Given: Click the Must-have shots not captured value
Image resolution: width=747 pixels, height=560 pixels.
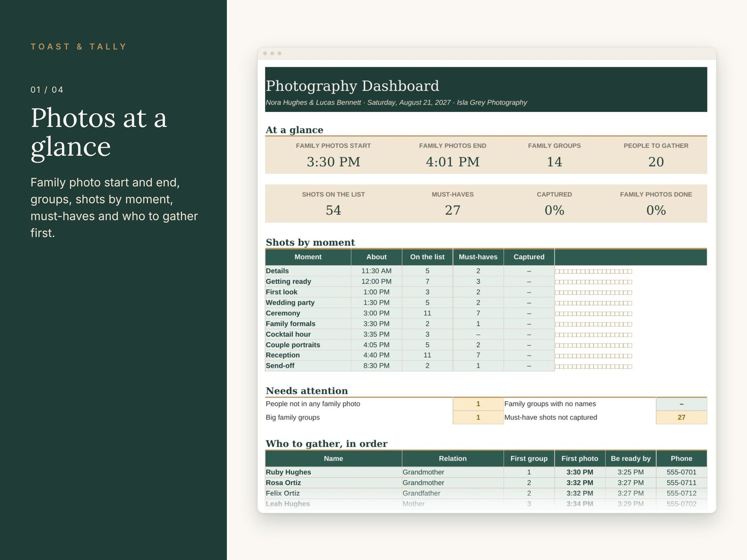Looking at the screenshot, I should [x=681, y=418].
